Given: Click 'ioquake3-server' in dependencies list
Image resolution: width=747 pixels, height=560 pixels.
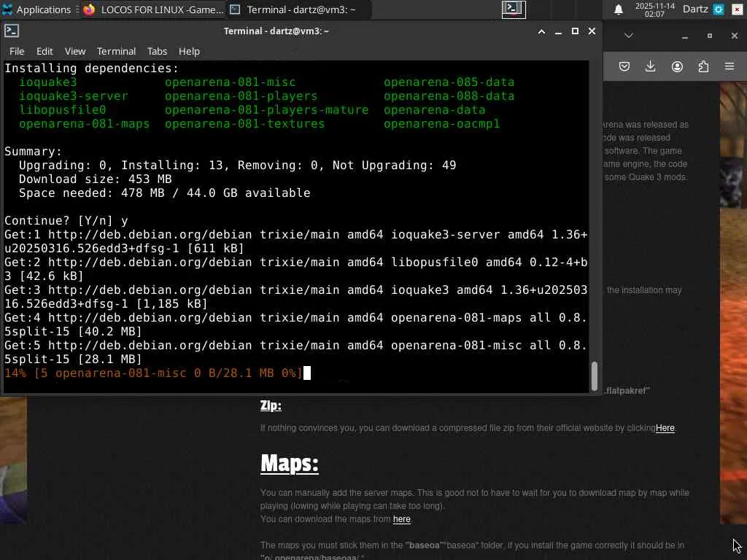Looking at the screenshot, I should (x=74, y=96).
